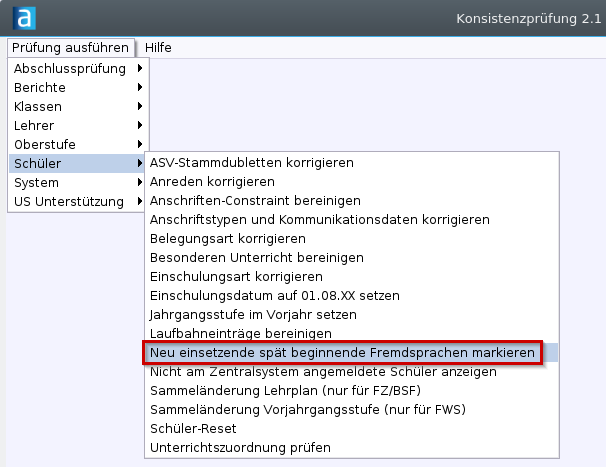Click the ASV application logo icon
This screenshot has height=467, width=606.
click(x=24, y=18)
